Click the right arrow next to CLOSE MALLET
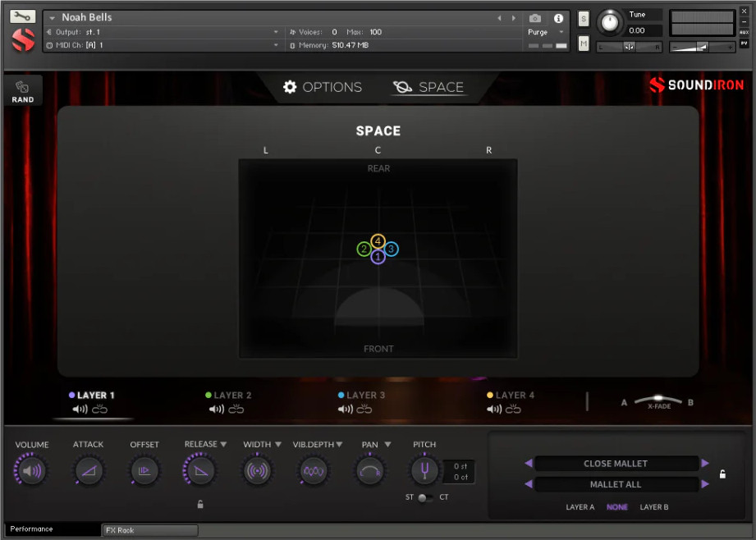 click(x=704, y=463)
